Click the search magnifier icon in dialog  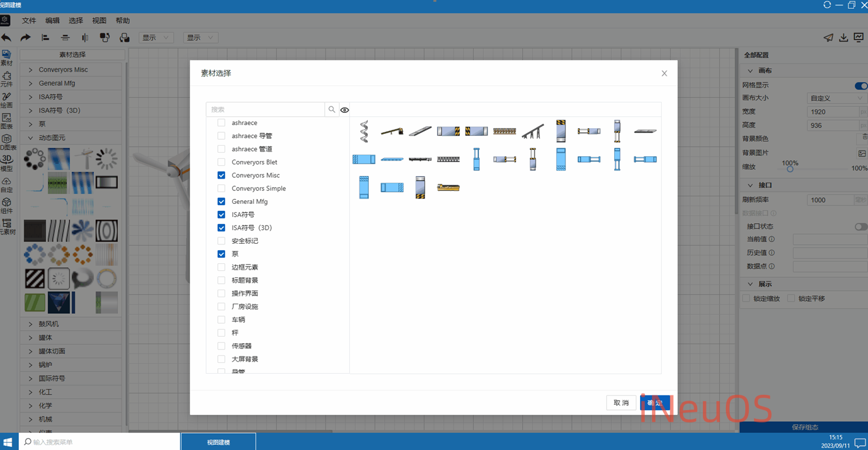click(x=332, y=109)
